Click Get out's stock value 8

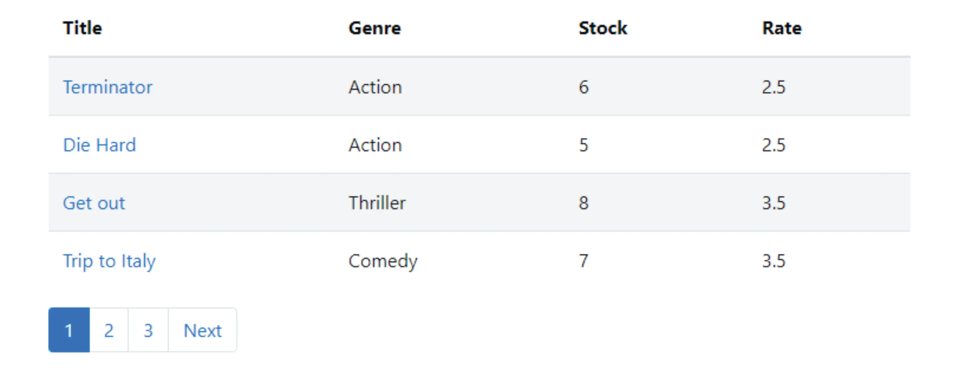[584, 203]
